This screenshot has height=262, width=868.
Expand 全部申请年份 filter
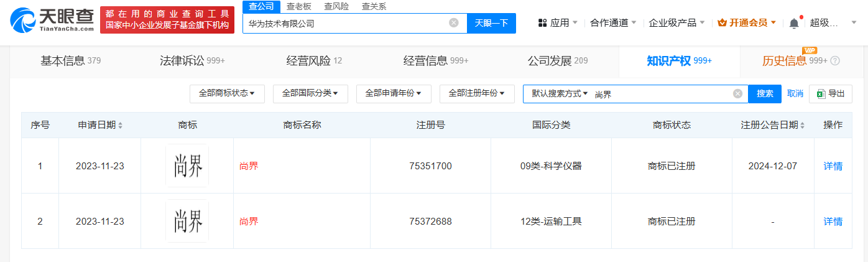(x=394, y=93)
